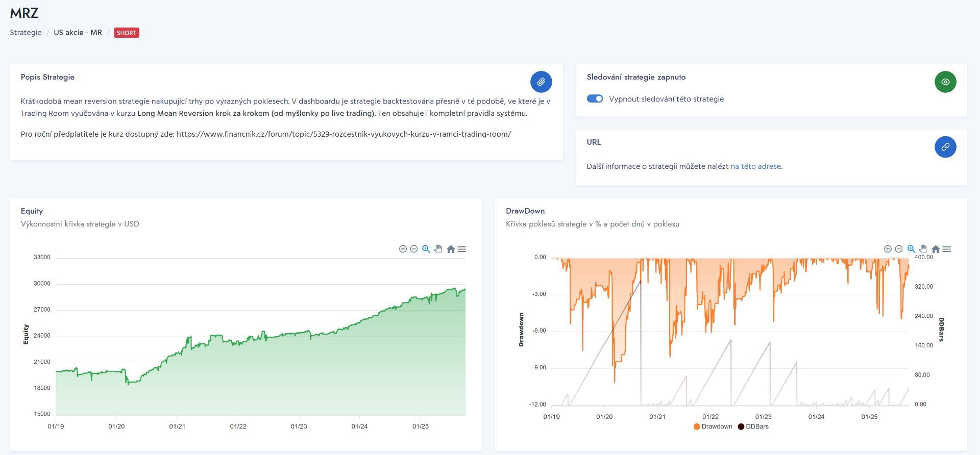Open US akcie - MR breadcrumb item
980x455 pixels.
pos(78,33)
